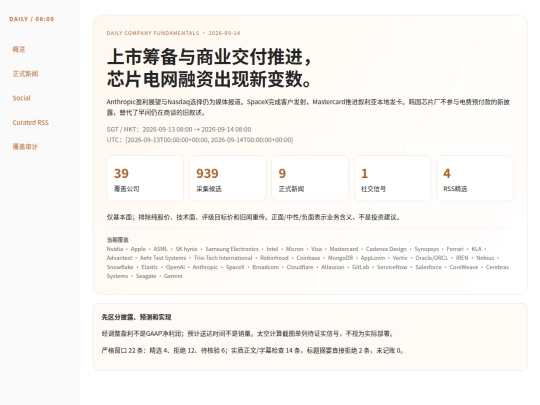Image resolution: width=540 pixels, height=405 pixels.
Task: Click Seagate in the coverage list
Action: pos(146,276)
